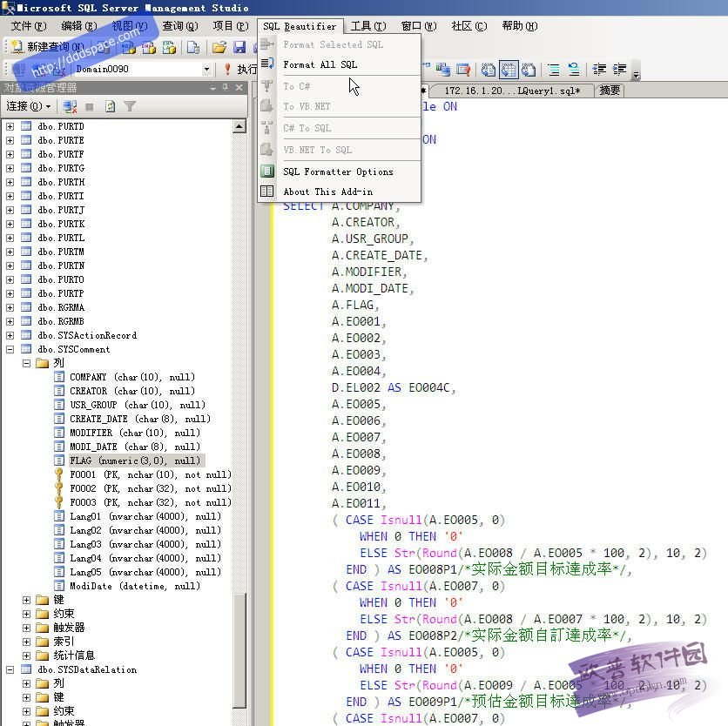Screen dimensions: 728x726
Task: Click the Object Explorer vertical scrollbar thumb
Action: pyautogui.click(x=239, y=650)
